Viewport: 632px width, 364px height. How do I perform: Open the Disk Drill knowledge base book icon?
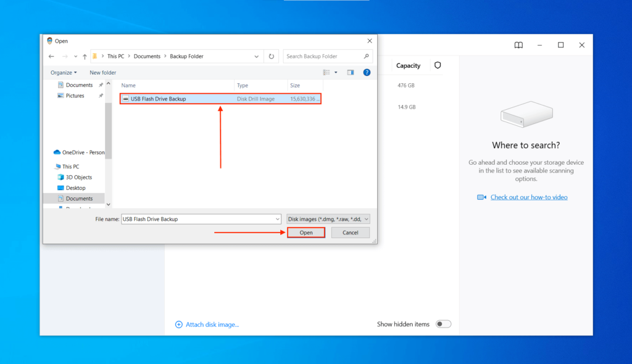coord(518,44)
